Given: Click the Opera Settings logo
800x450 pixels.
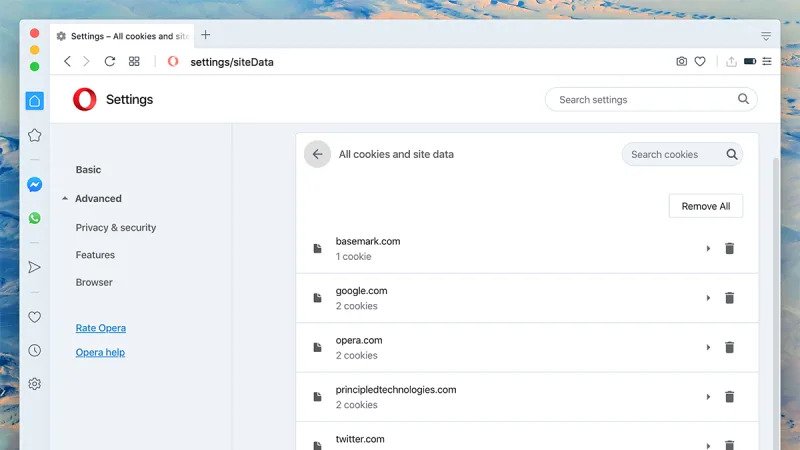Looking at the screenshot, I should click(x=85, y=99).
